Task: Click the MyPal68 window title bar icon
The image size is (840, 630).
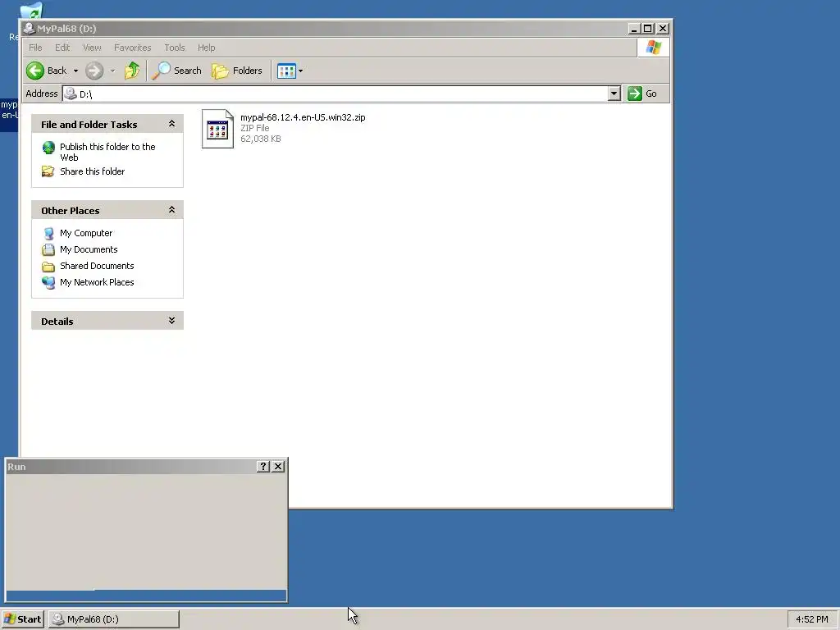Action: [29, 29]
